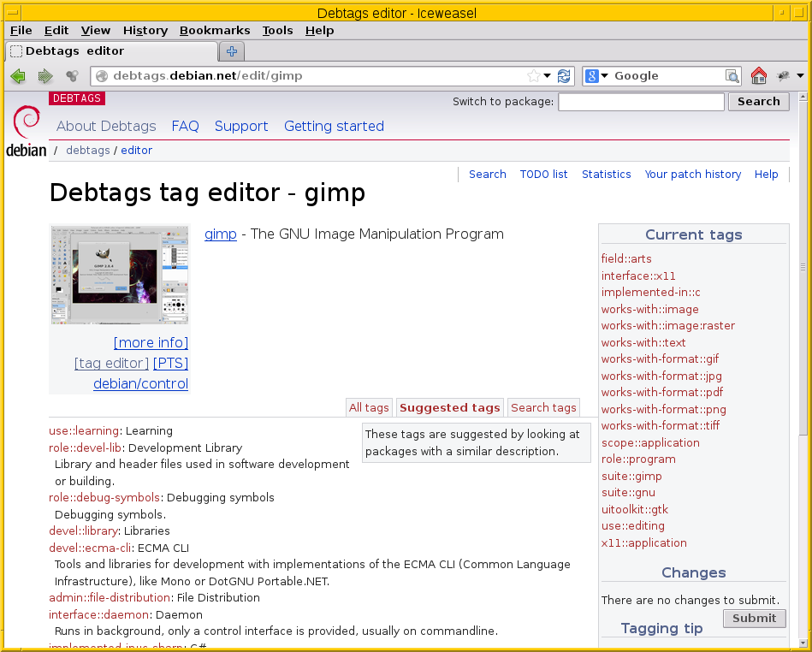Open the Bookmarks menu

pyautogui.click(x=215, y=30)
